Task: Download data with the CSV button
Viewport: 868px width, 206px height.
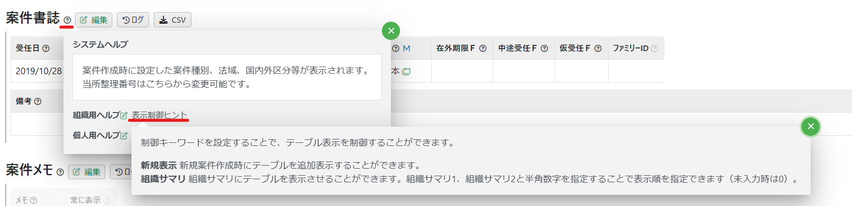Action: point(172,20)
